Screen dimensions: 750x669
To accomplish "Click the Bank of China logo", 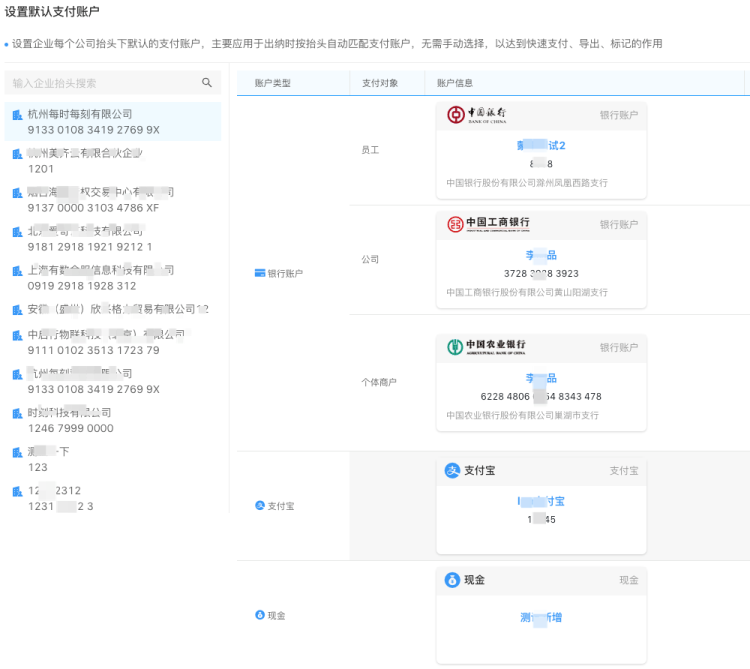I will (x=477, y=115).
